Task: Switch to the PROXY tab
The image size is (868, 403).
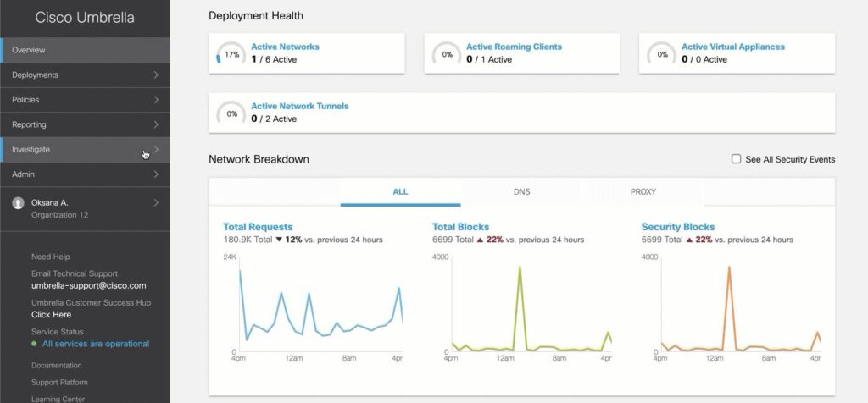Action: (x=643, y=192)
